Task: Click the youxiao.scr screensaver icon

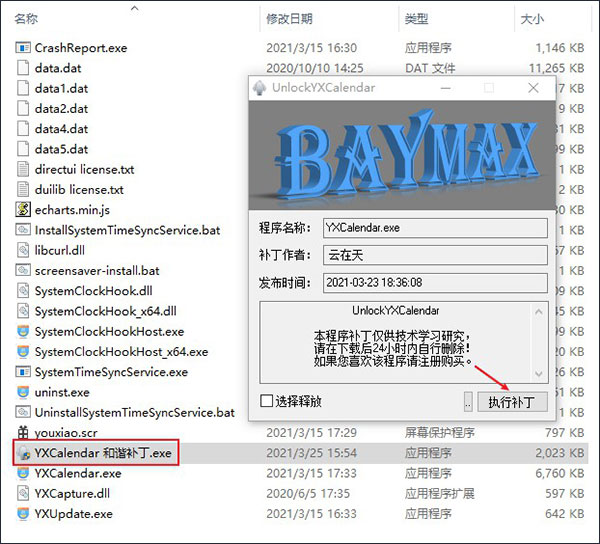Action: (23, 433)
